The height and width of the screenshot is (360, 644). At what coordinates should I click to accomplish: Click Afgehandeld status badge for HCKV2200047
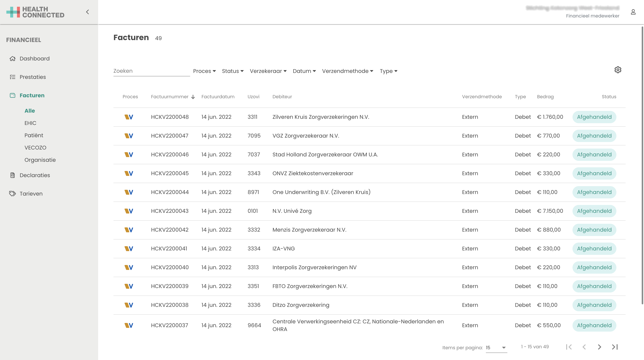[x=594, y=136]
